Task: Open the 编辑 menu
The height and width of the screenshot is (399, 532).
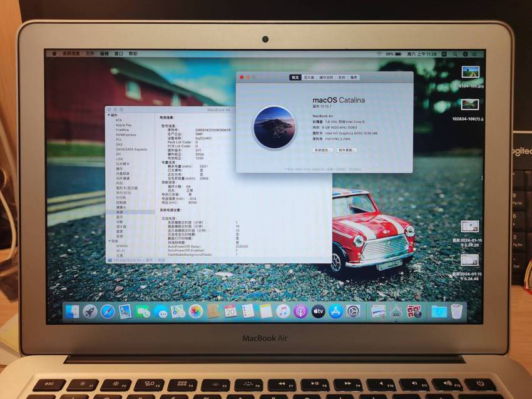Action: pos(104,54)
